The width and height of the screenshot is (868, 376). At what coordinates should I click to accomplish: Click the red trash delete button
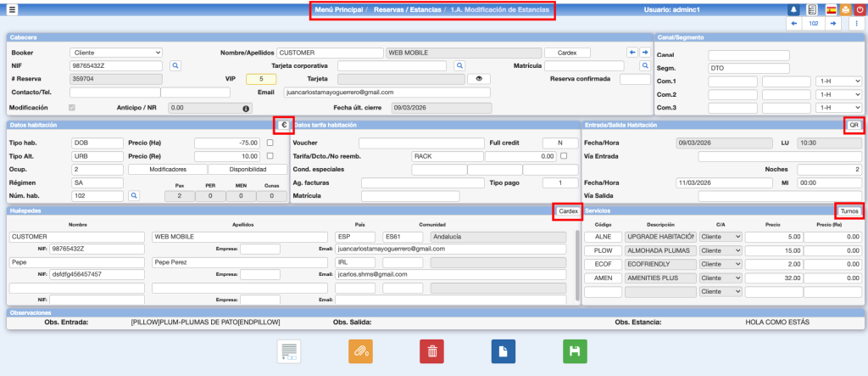click(x=431, y=351)
